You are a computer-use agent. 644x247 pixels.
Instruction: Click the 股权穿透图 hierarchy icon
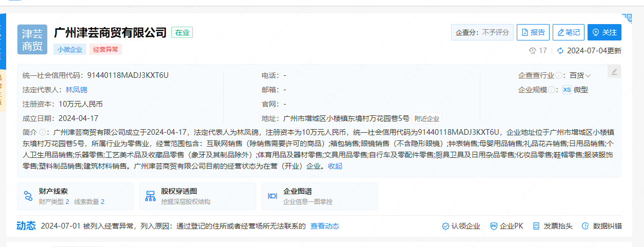150,196
